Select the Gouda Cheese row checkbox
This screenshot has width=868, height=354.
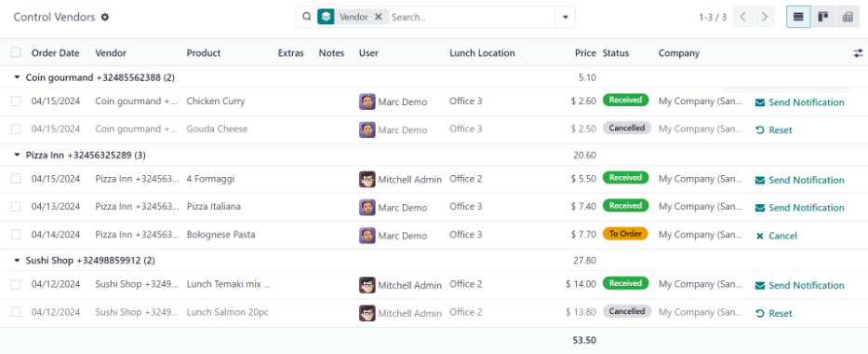[x=16, y=129]
